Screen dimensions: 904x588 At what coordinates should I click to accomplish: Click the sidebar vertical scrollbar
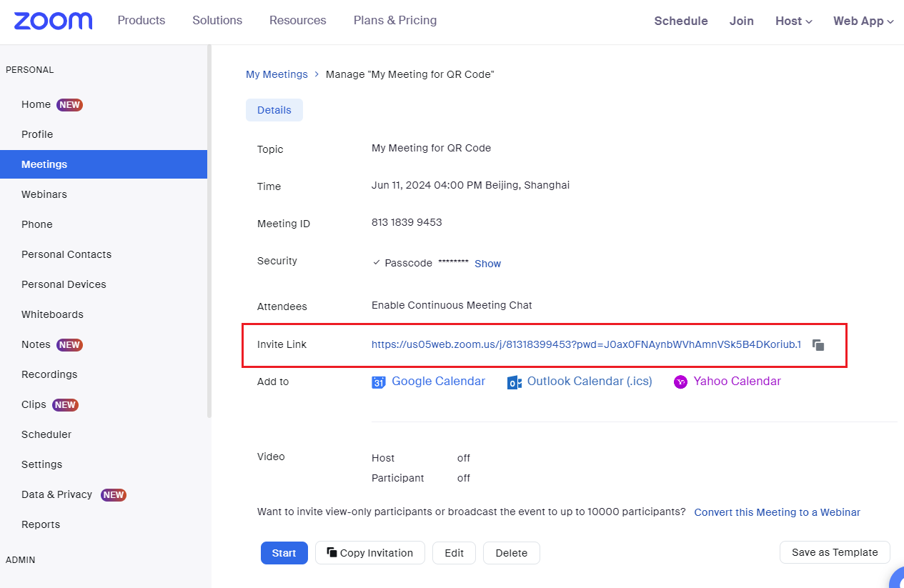pyautogui.click(x=209, y=231)
